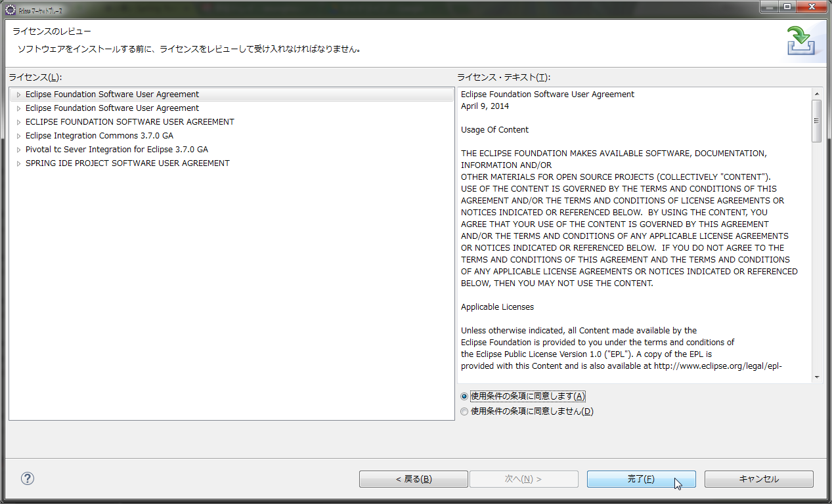The width and height of the screenshot is (832, 504).
Task: Expand the first Eclipse Foundation Software User Agreement
Action: click(18, 94)
